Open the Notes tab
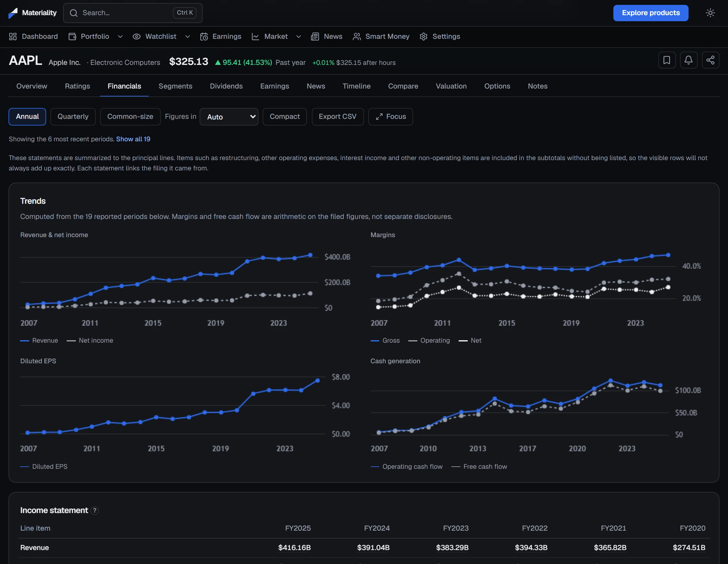 [538, 86]
